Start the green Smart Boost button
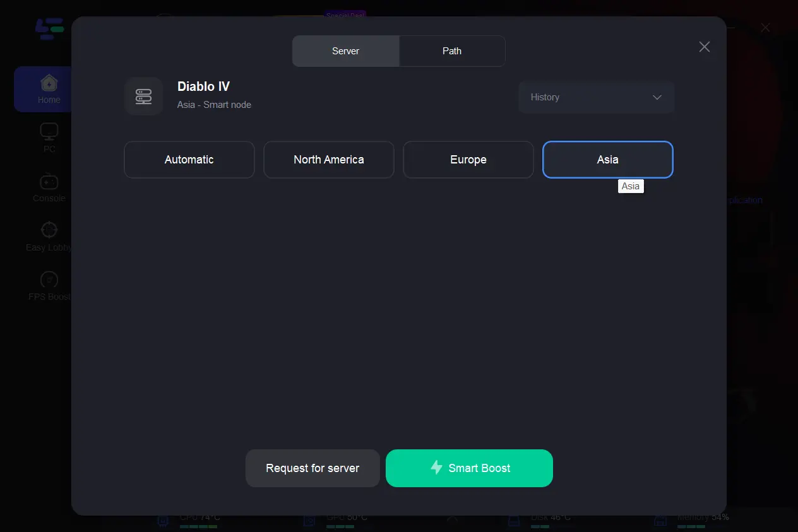The width and height of the screenshot is (798, 532). tap(469, 468)
